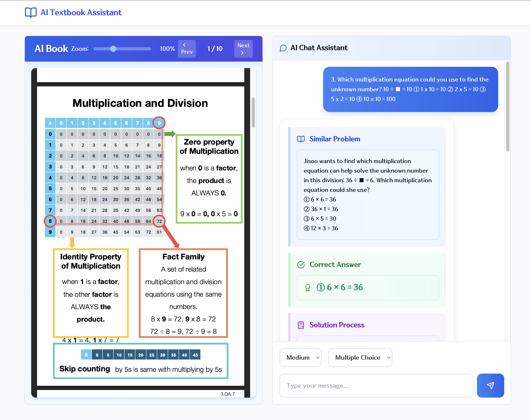
Task: Click the message input field
Action: click(376, 385)
